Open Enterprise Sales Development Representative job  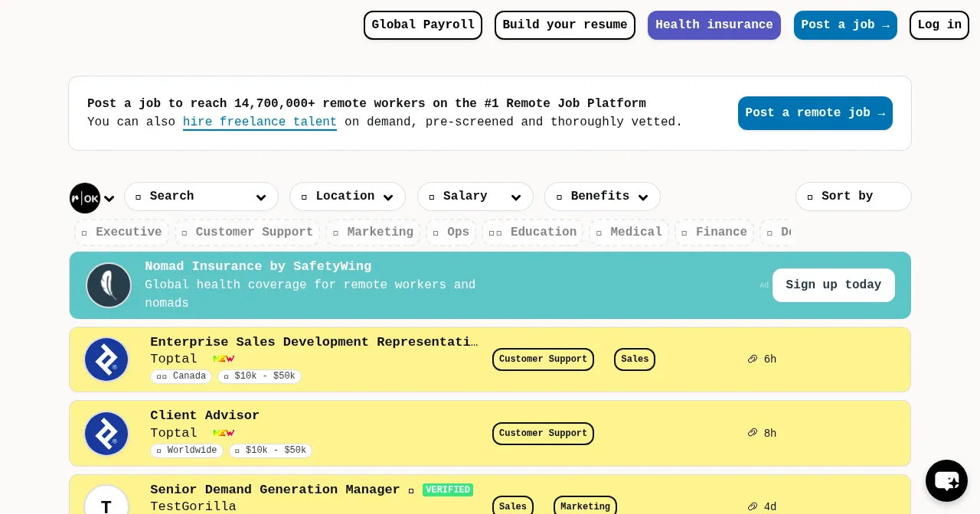(x=314, y=342)
